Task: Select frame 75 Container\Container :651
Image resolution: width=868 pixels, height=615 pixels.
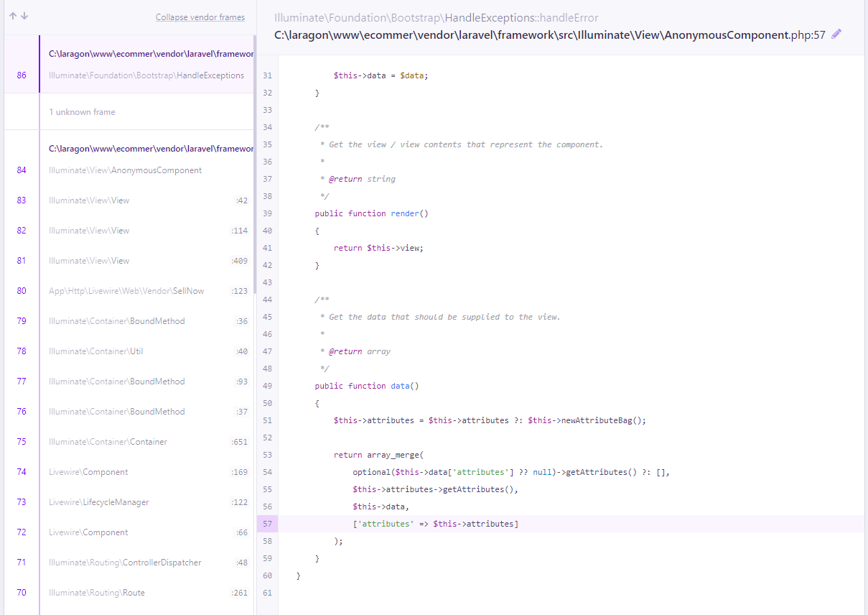Action: click(x=129, y=442)
